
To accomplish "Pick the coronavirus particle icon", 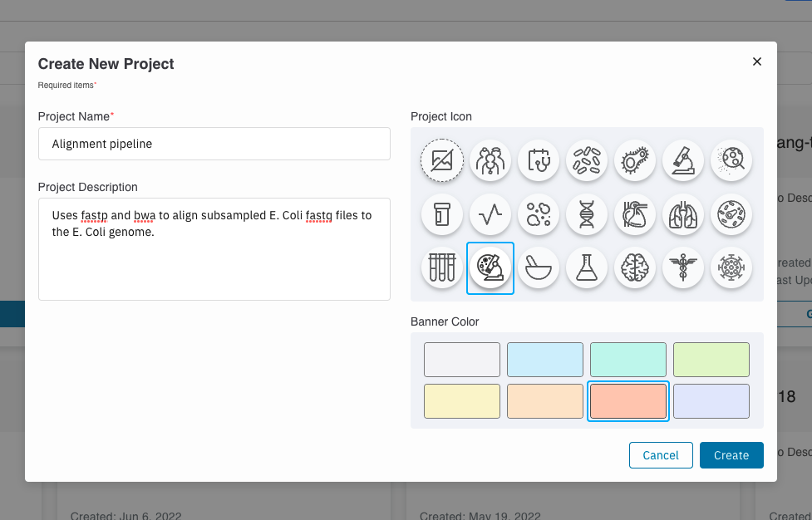I will tap(731, 268).
